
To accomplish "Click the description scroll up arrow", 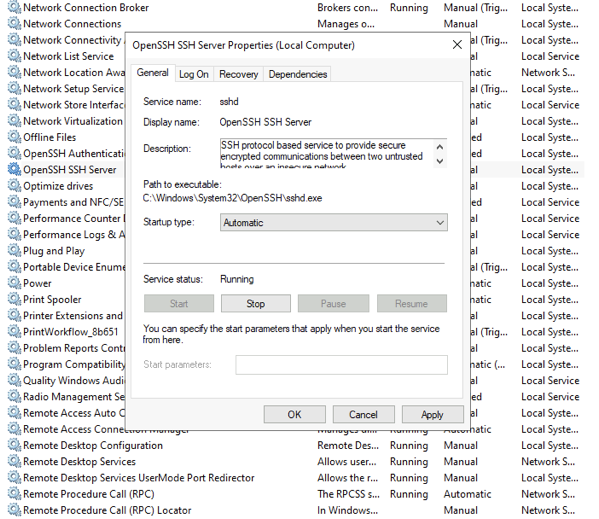I will point(440,147).
